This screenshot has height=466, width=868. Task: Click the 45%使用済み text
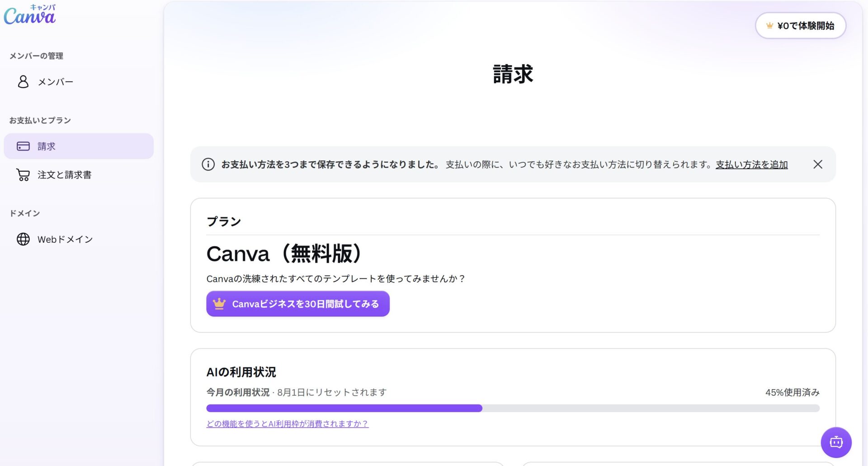(793, 392)
